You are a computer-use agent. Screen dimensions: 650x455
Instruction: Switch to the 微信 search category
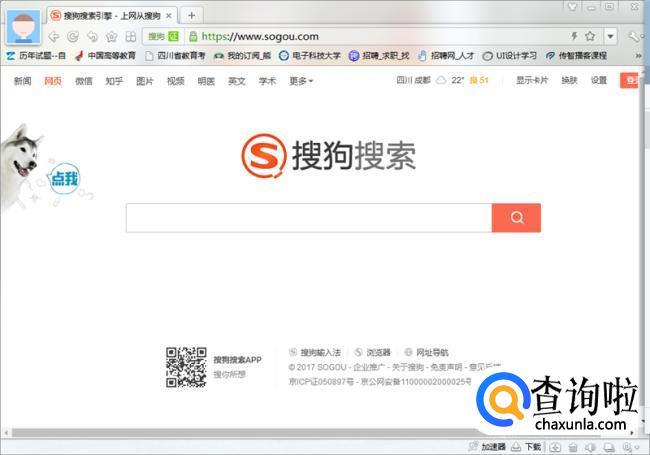[84, 81]
